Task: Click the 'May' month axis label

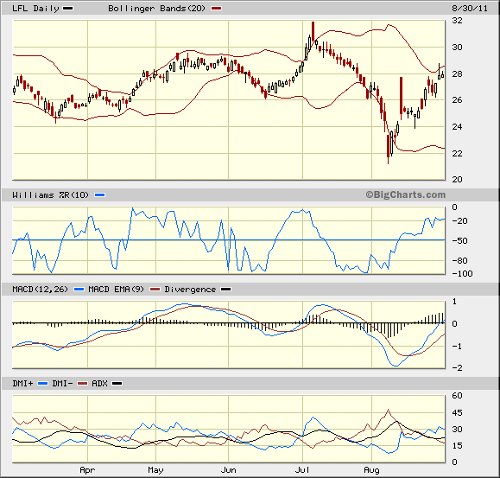Action: (155, 470)
